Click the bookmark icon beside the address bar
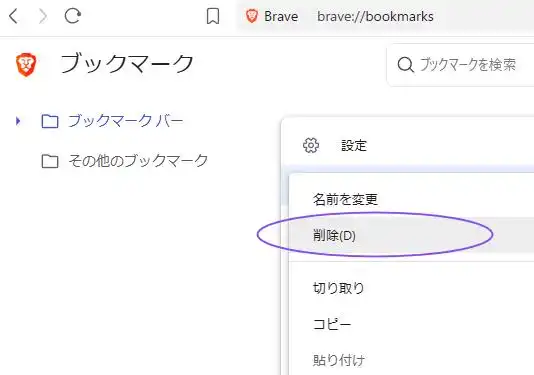Image resolution: width=534 pixels, height=375 pixels. [213, 16]
